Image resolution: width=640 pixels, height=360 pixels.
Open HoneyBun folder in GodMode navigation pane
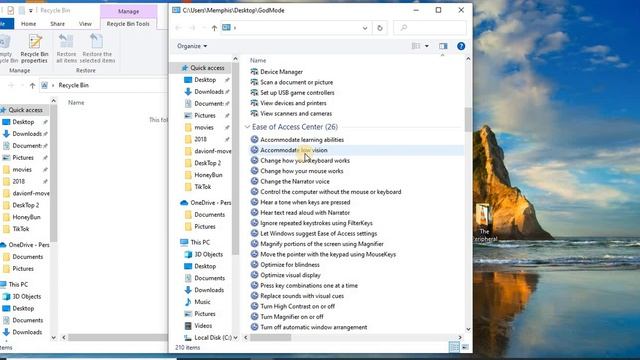(208, 175)
